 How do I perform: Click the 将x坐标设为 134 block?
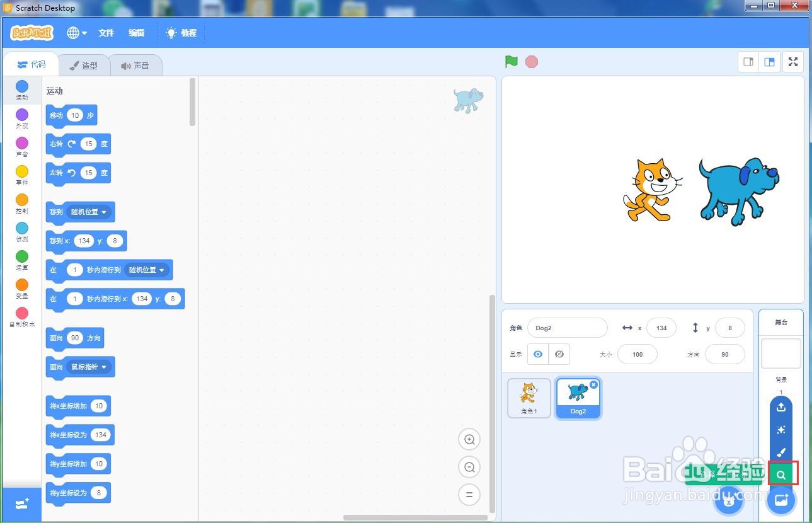[x=80, y=435]
